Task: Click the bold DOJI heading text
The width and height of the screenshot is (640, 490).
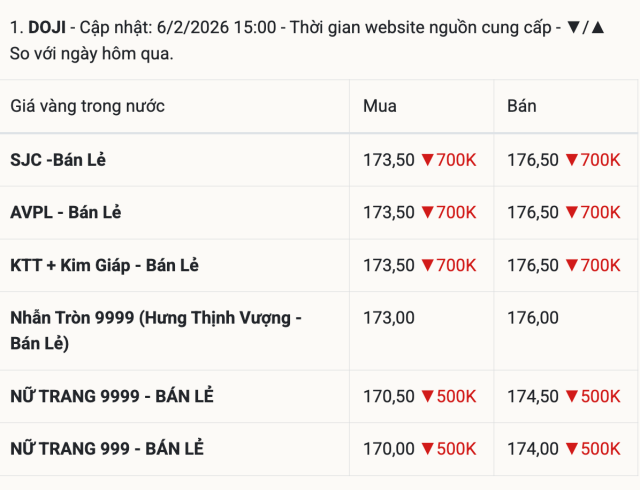Action: [x=47, y=27]
